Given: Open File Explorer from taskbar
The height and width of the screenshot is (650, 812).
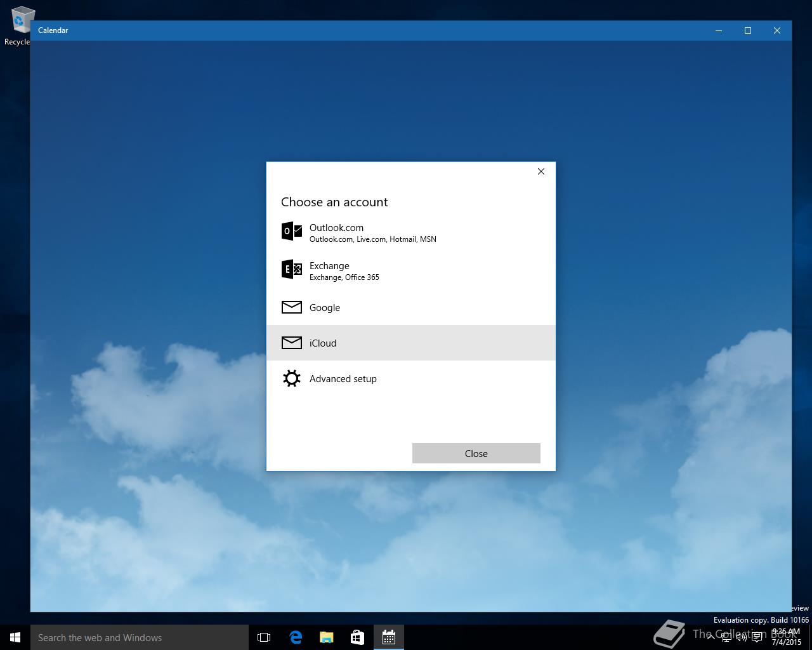Looking at the screenshot, I should [x=327, y=637].
